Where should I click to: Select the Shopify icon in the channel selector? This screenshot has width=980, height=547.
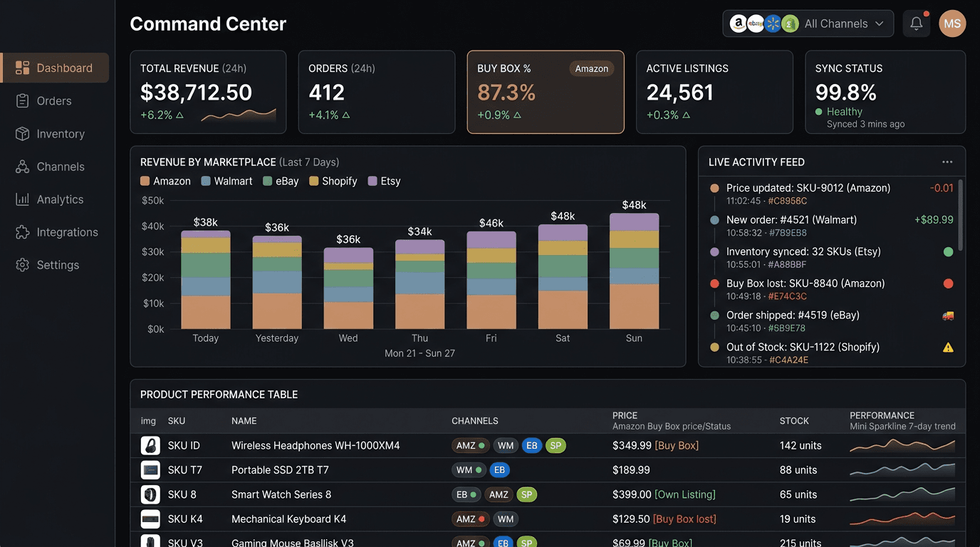pyautogui.click(x=788, y=24)
